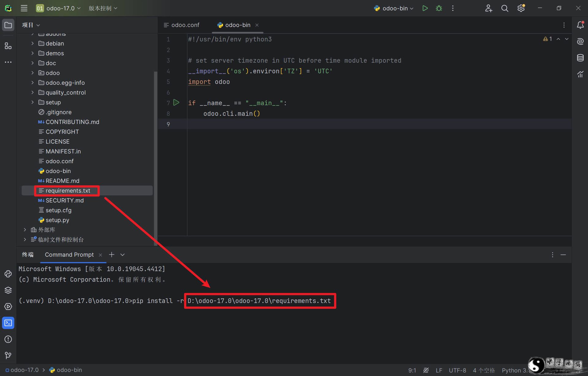Open terminal shell type dropdown arrow

(123, 255)
